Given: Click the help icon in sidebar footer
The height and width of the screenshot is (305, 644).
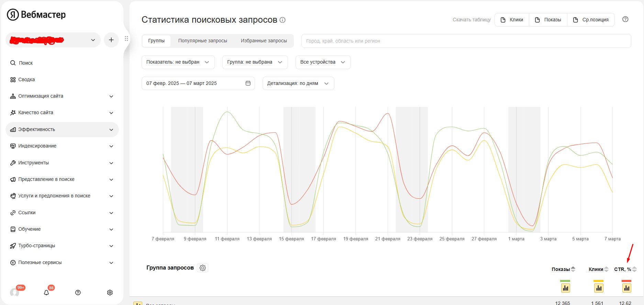Looking at the screenshot, I should click(78, 293).
